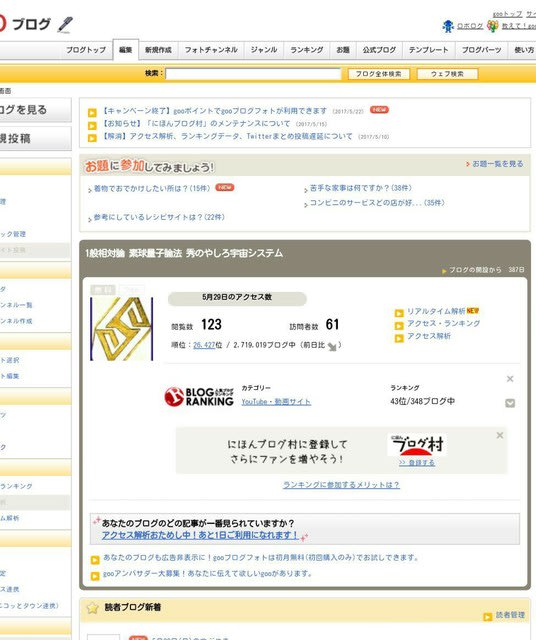Open リアルタイム解析 via its yellow arrow icon
This screenshot has width=536, height=640.
399,313
